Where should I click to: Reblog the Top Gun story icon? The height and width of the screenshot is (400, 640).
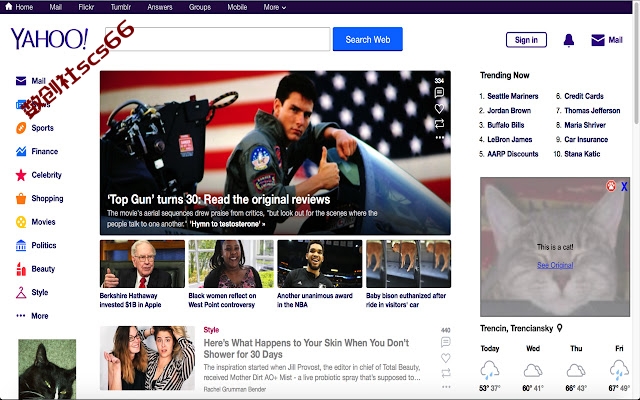(439, 123)
